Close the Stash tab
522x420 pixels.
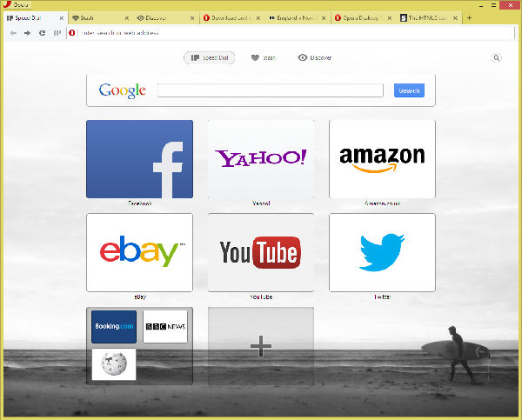[127, 18]
